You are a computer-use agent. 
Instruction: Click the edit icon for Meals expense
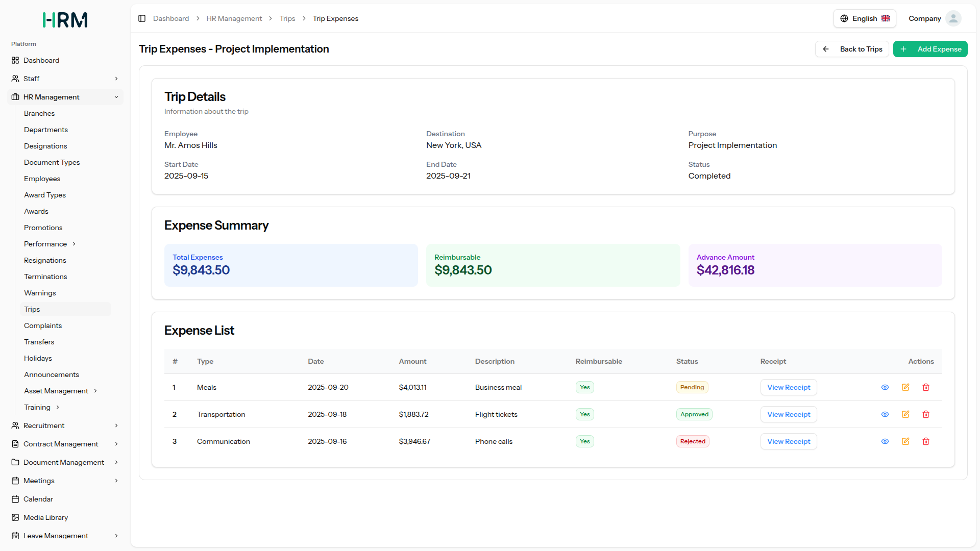(905, 387)
